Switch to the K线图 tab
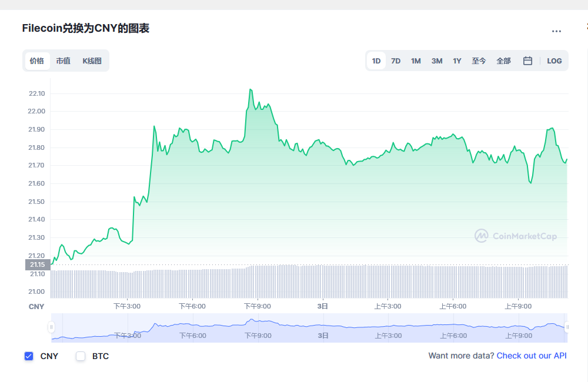The width and height of the screenshot is (588, 382). (92, 61)
